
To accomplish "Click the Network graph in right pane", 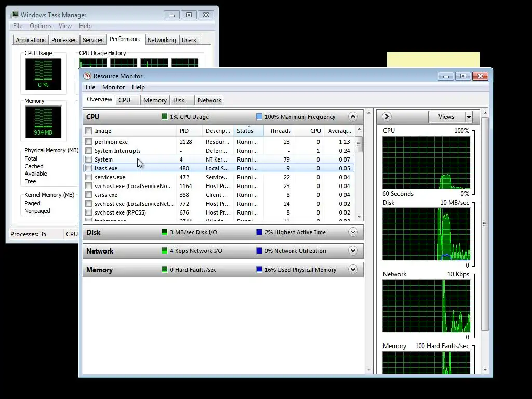I will point(426,306).
